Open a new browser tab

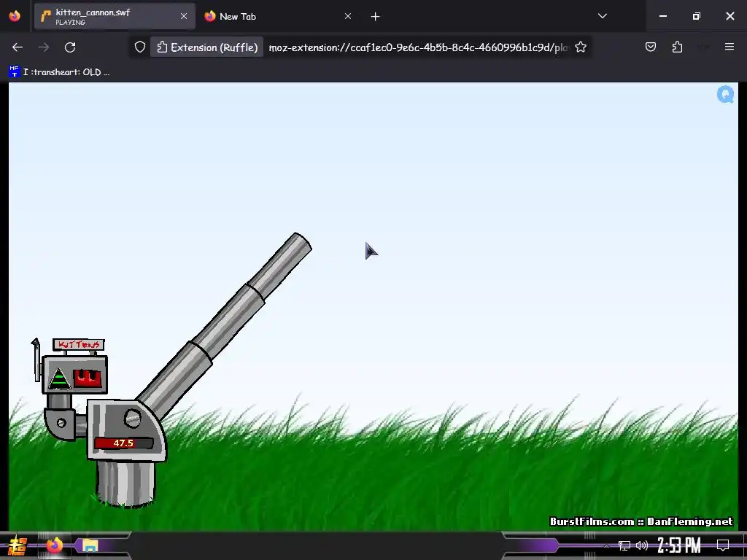tap(376, 17)
